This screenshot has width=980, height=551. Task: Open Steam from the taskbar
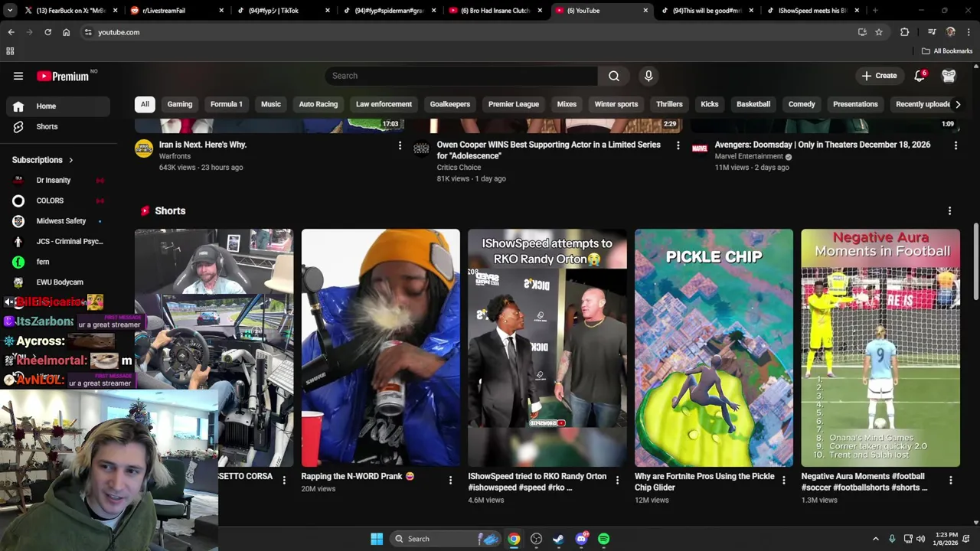tap(559, 539)
